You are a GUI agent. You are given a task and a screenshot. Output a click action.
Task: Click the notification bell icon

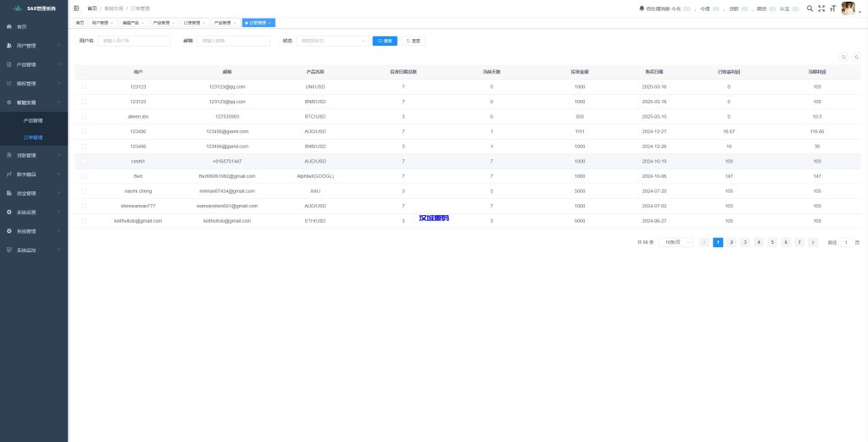pyautogui.click(x=641, y=8)
